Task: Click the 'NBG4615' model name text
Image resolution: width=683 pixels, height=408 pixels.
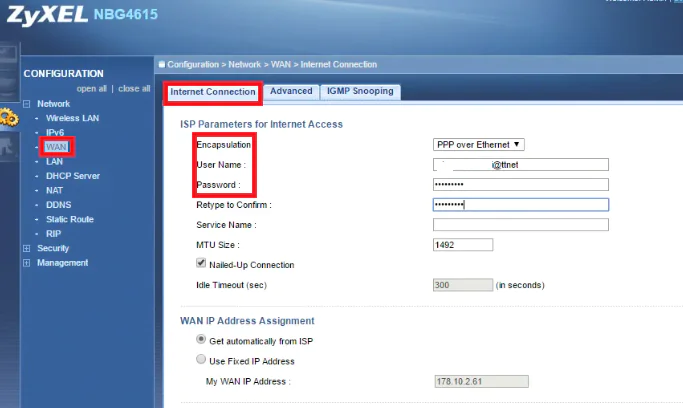Action: 125,14
